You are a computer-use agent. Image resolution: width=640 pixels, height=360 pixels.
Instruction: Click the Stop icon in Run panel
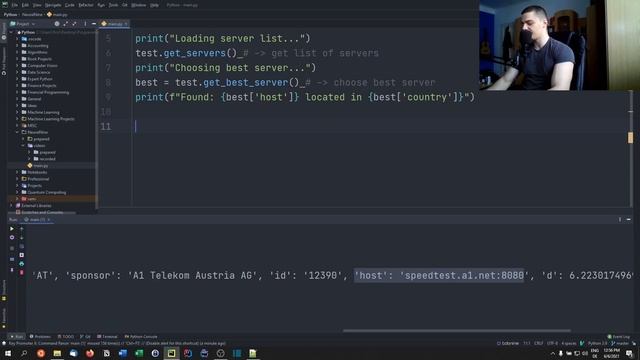(12, 248)
